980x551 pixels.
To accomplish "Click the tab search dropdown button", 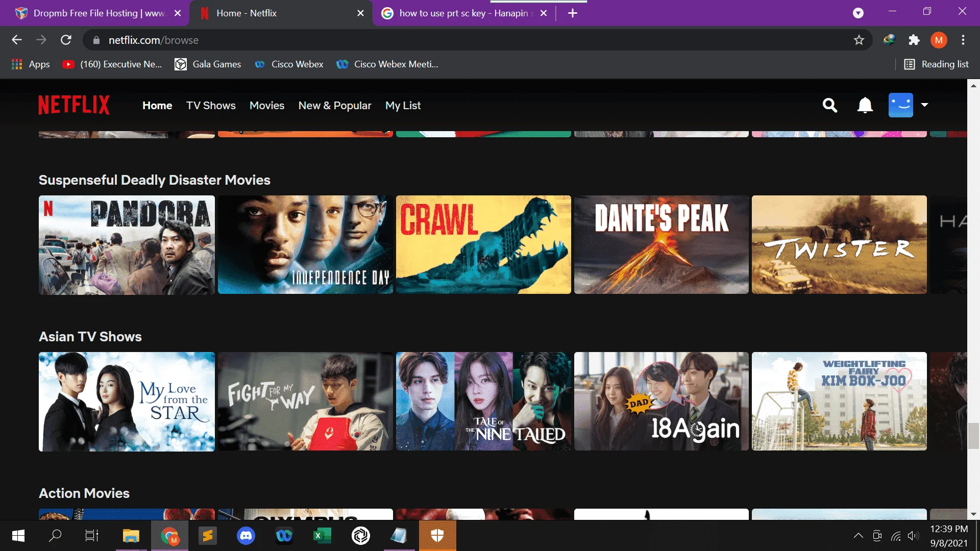I will coord(858,13).
